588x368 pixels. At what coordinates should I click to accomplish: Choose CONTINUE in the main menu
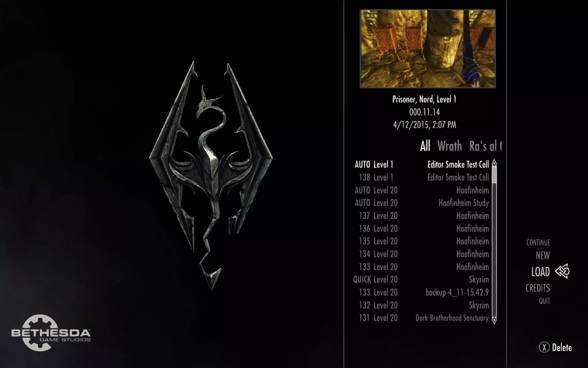(538, 243)
